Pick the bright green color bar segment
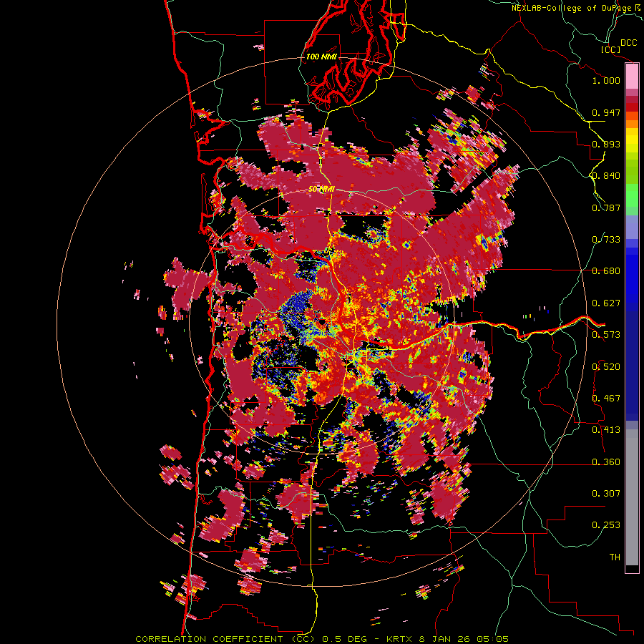 pos(632,195)
